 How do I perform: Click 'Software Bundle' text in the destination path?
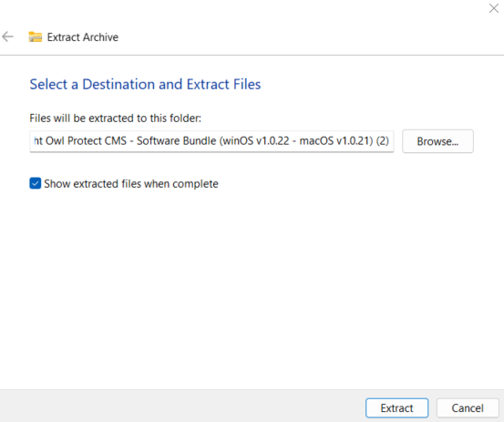177,141
